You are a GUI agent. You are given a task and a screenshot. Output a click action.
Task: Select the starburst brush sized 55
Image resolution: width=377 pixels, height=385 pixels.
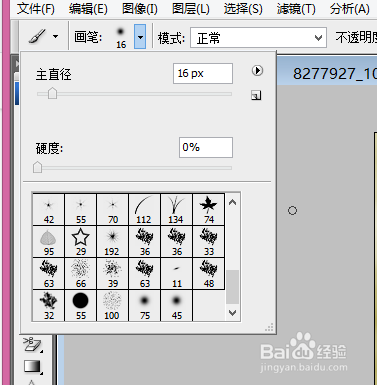tap(81, 210)
